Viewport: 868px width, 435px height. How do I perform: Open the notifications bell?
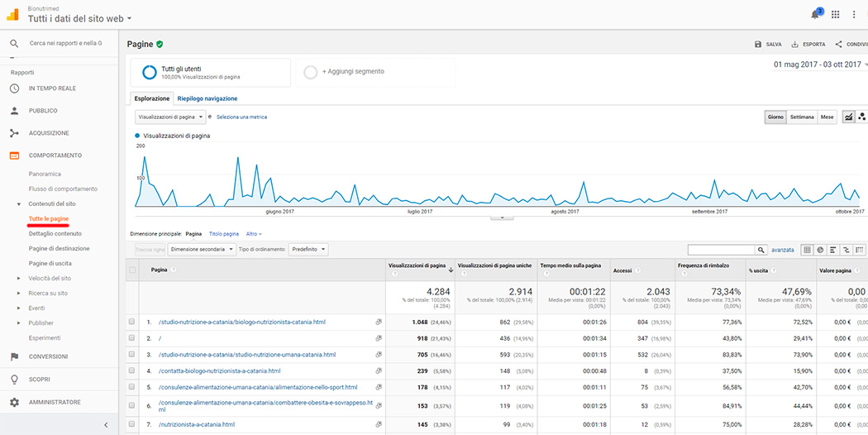click(x=815, y=15)
